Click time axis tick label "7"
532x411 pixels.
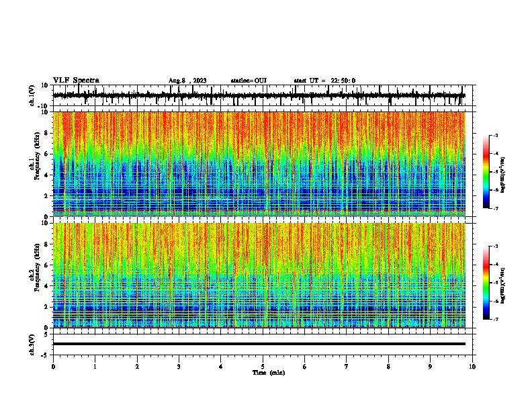pos(347,367)
